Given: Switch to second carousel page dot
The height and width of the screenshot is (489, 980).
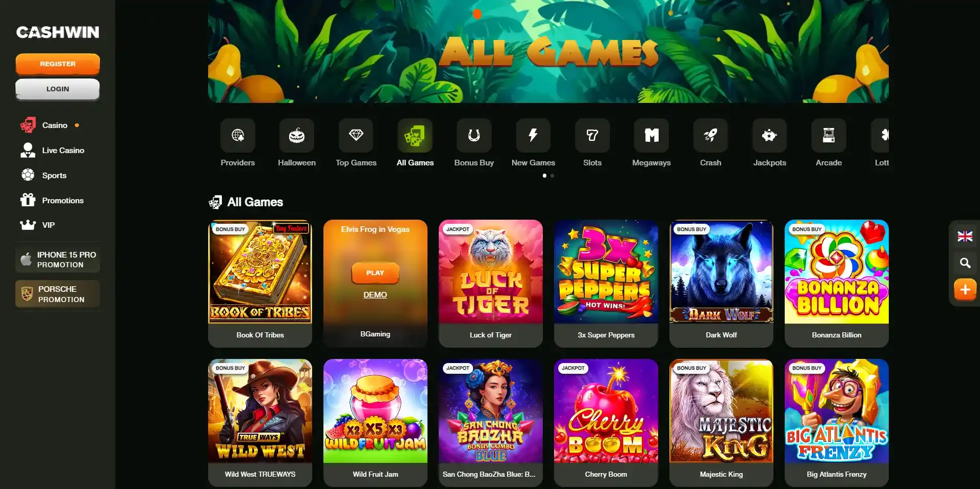Looking at the screenshot, I should point(552,176).
